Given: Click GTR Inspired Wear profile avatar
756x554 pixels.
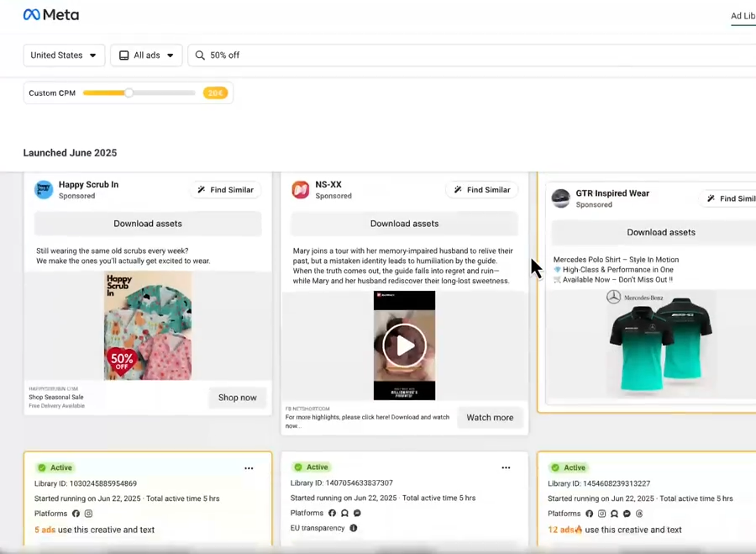Looking at the screenshot, I should 561,198.
